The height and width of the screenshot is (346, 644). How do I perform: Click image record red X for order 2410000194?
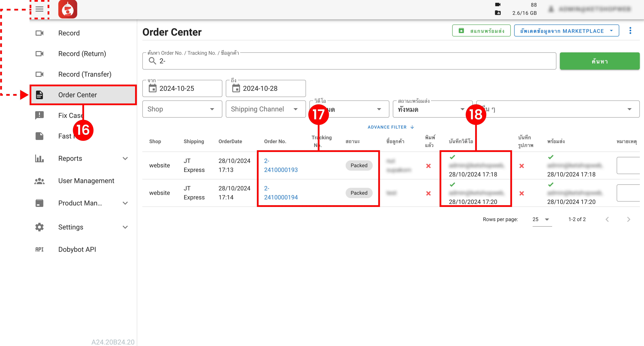click(522, 193)
